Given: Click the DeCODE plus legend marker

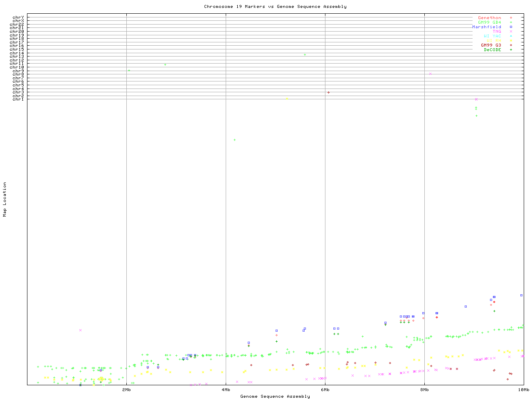Looking at the screenshot, I should (x=511, y=50).
